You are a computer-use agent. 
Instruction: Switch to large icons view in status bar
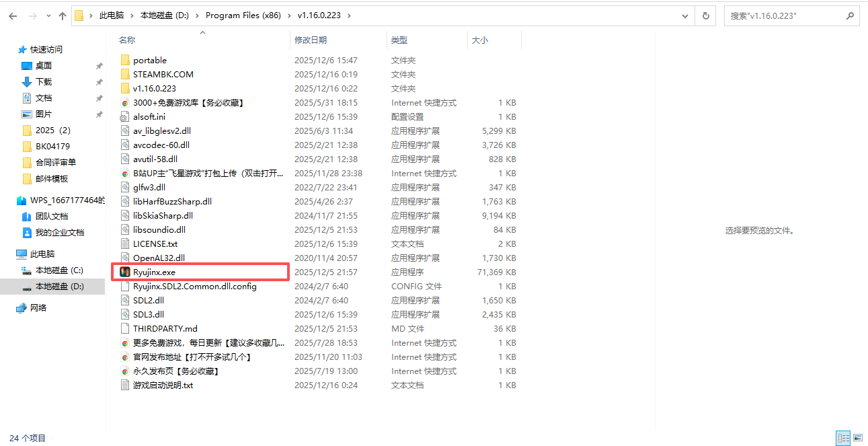click(857, 439)
